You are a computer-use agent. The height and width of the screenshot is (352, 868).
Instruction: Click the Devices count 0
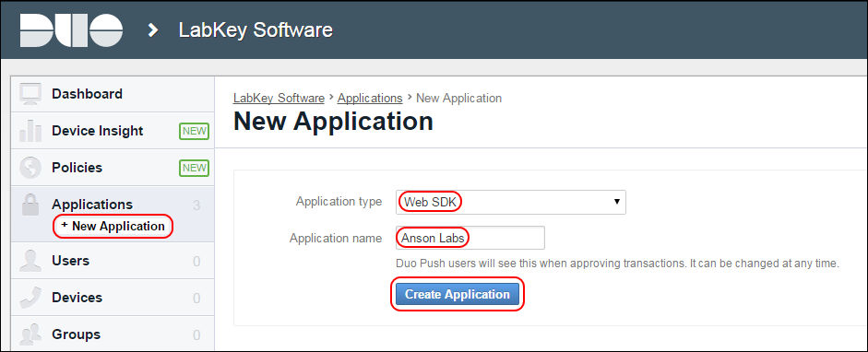[196, 299]
